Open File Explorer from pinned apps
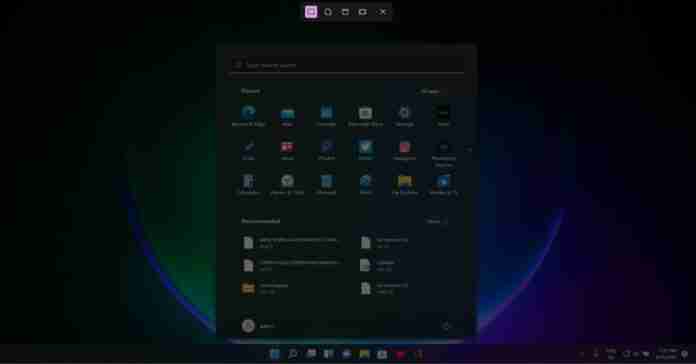The image size is (696, 364). pyautogui.click(x=404, y=184)
